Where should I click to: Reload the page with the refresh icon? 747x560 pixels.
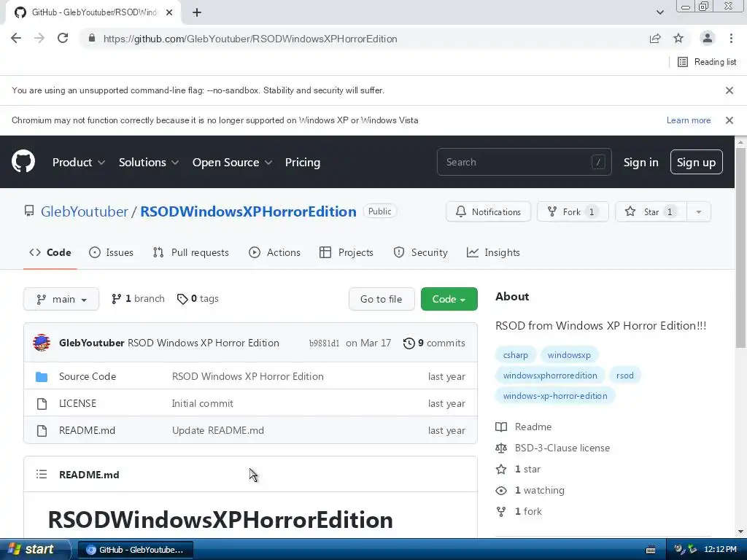[x=63, y=39]
